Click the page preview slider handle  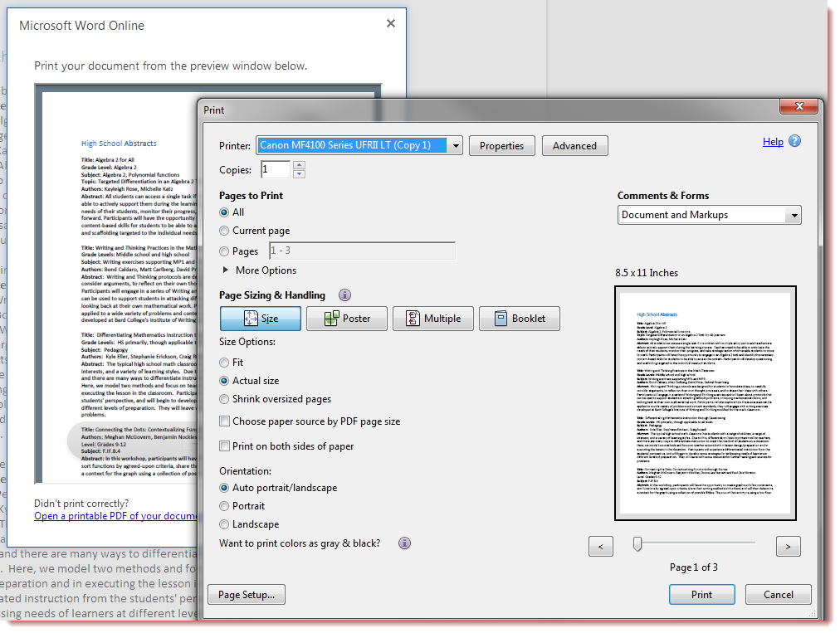(637, 544)
